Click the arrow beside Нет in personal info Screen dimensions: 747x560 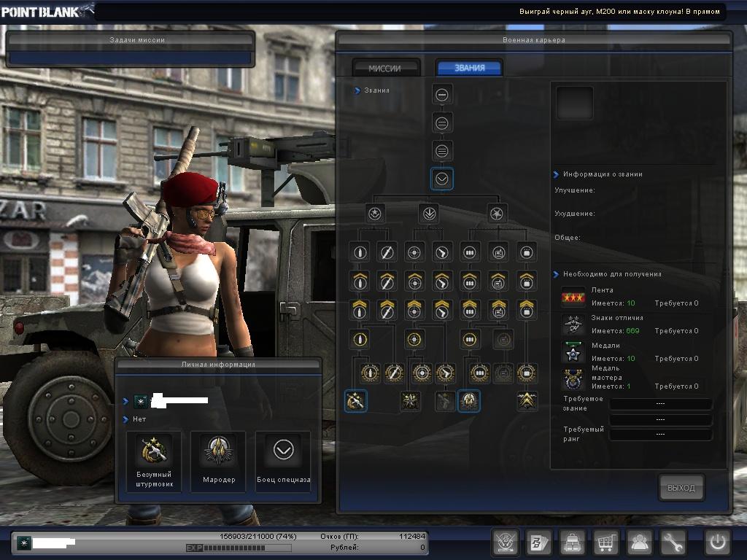pyautogui.click(x=125, y=419)
